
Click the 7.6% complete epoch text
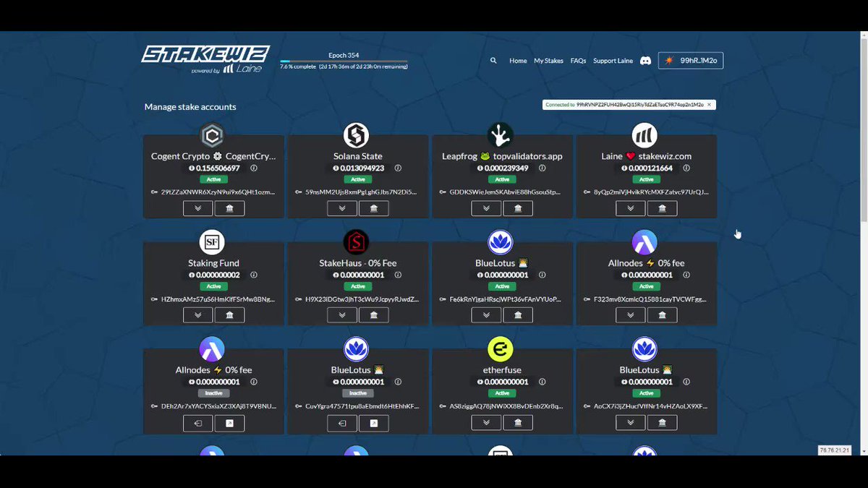coord(298,67)
